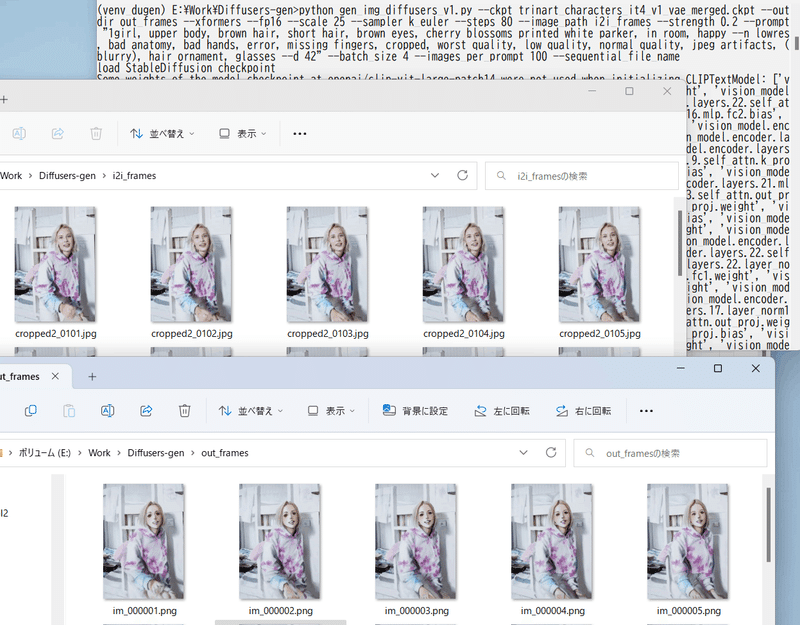This screenshot has width=800, height=625.
Task: Click the delete trash icon in out_frames toolbar
Action: [x=185, y=411]
